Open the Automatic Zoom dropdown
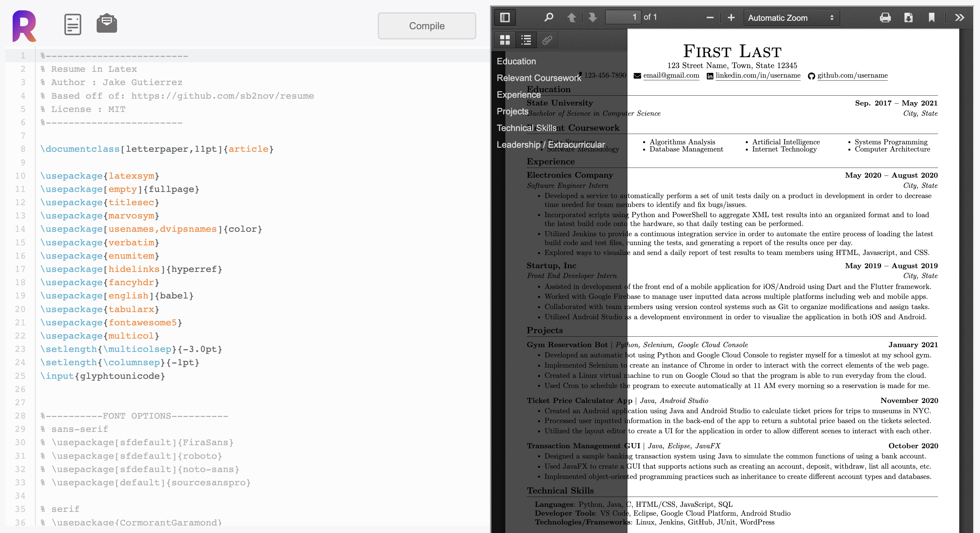 pyautogui.click(x=791, y=17)
